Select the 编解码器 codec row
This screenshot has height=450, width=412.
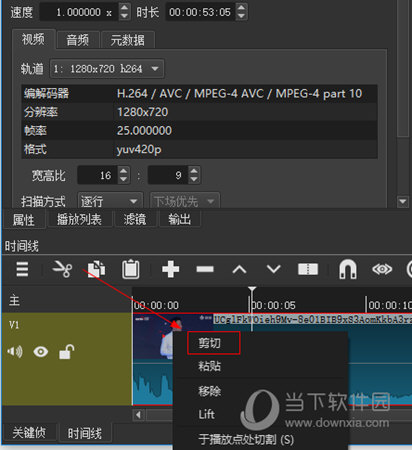tap(200, 93)
